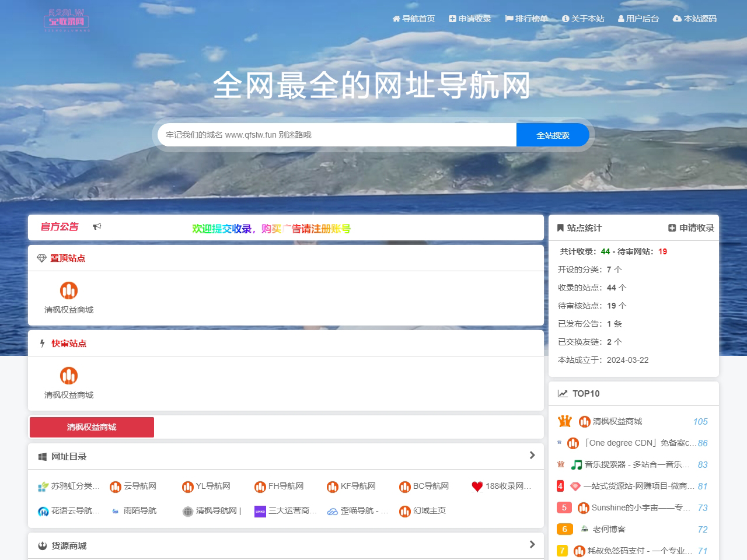Click the chart icon beside TOP10 heading
The width and height of the screenshot is (747, 560).
point(562,393)
